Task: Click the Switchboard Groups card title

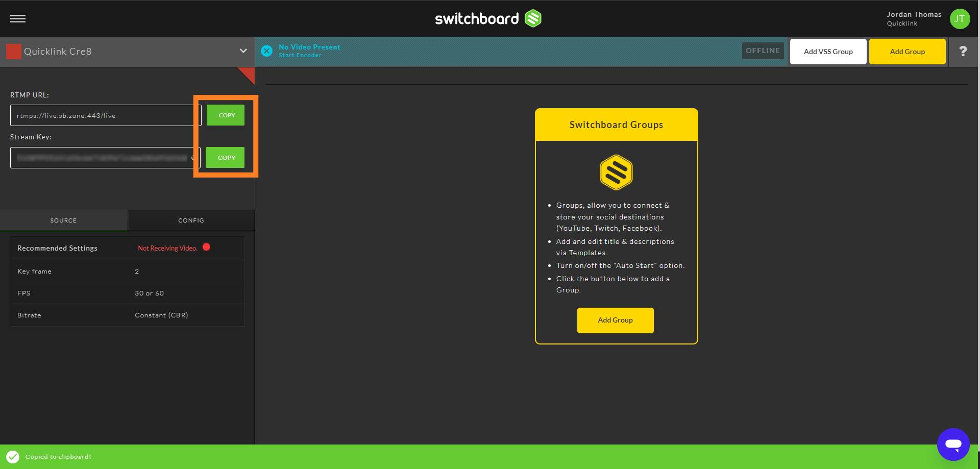Action: pos(616,125)
